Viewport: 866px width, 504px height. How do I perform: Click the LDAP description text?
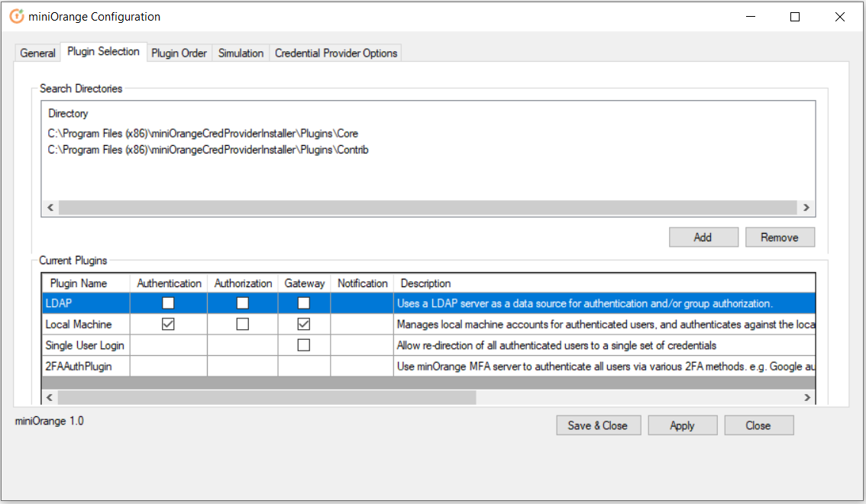(x=584, y=304)
